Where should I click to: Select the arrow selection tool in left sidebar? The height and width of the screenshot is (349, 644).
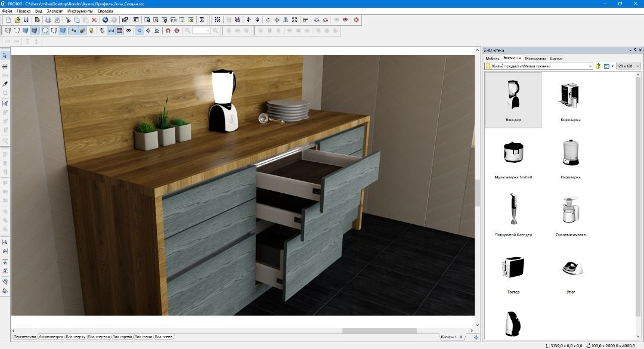coord(5,55)
